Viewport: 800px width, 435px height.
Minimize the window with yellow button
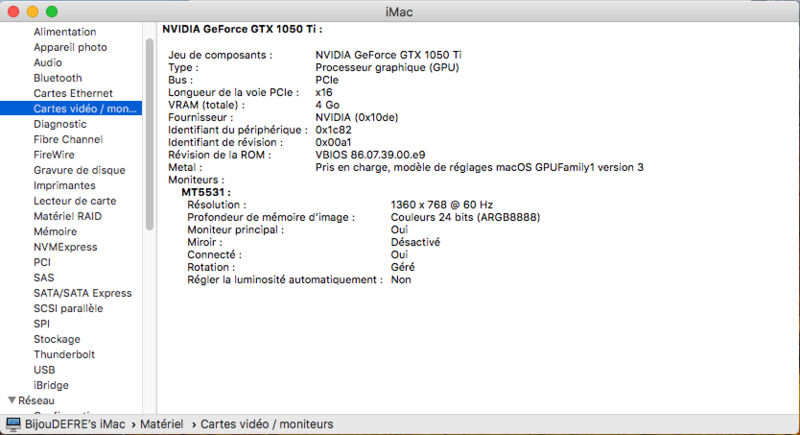point(33,11)
